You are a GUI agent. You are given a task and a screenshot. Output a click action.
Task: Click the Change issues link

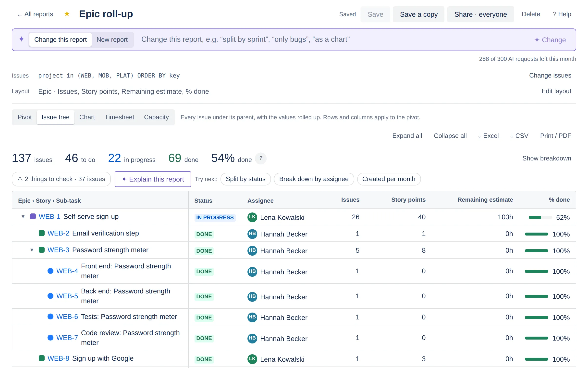click(550, 75)
